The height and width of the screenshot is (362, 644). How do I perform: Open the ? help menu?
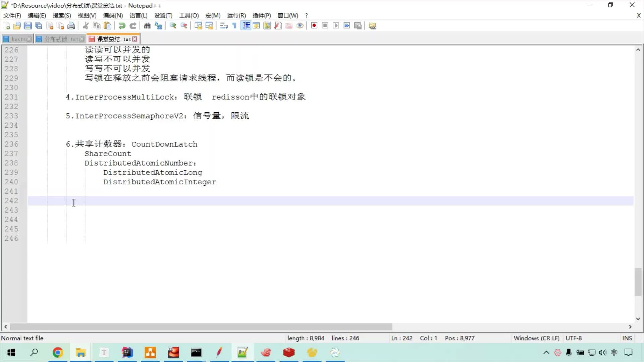pyautogui.click(x=306, y=15)
